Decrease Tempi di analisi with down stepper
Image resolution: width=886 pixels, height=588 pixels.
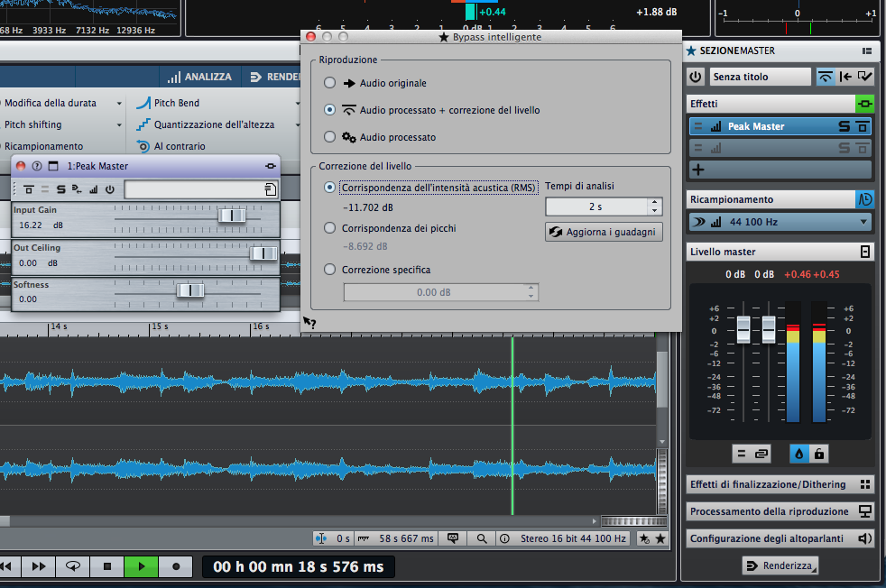[654, 211]
